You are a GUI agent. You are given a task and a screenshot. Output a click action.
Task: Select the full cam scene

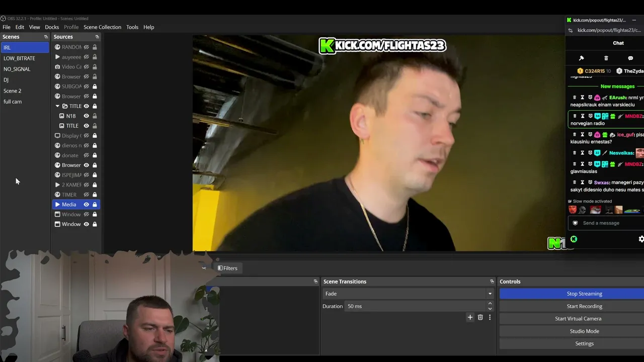pos(25,102)
